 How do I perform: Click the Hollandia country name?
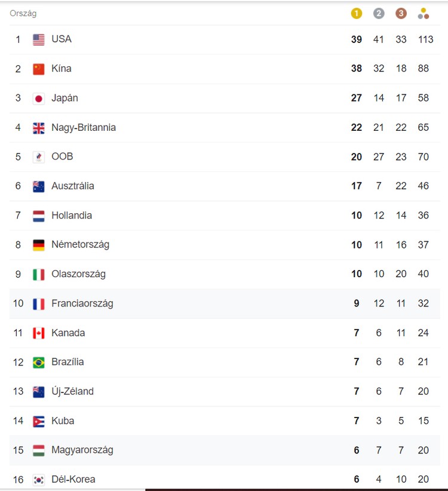point(72,215)
